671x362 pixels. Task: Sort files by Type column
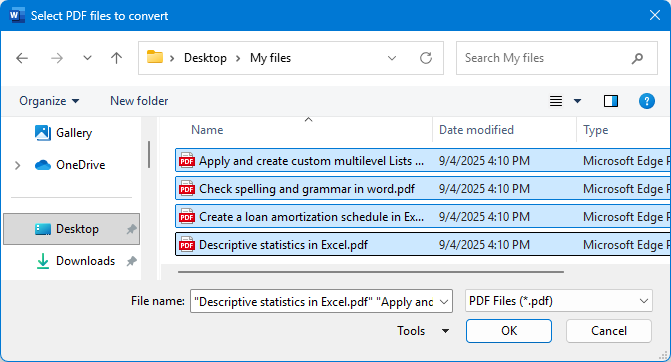[595, 130]
